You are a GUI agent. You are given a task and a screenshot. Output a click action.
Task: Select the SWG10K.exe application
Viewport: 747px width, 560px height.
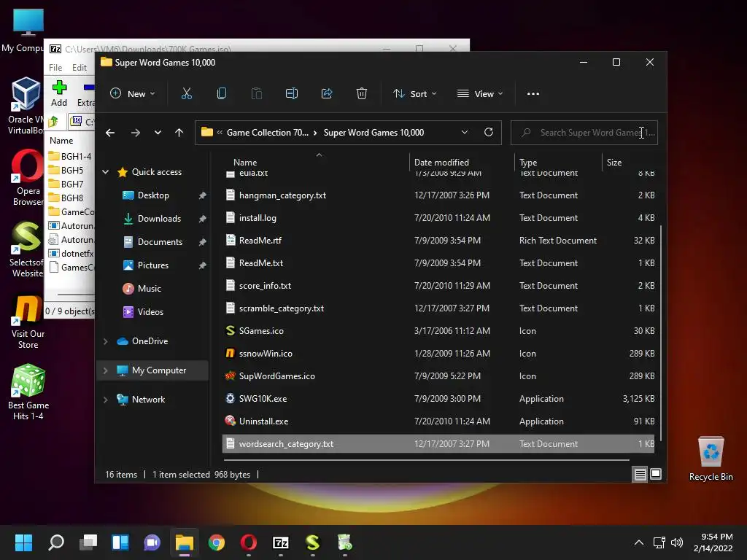263,399
